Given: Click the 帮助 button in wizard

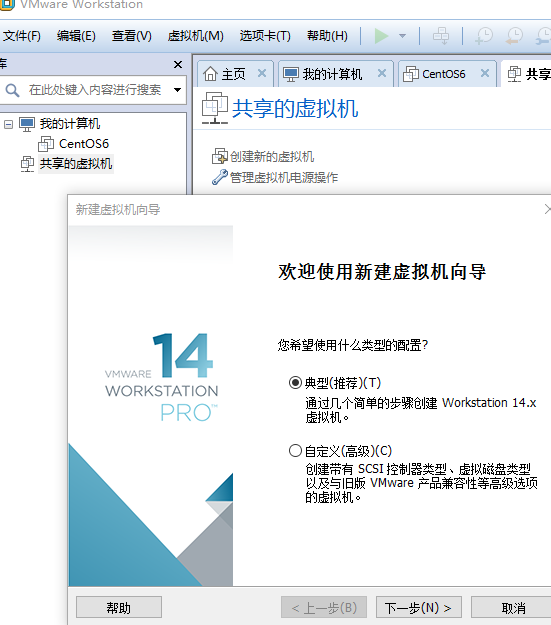Looking at the screenshot, I should point(119,607).
